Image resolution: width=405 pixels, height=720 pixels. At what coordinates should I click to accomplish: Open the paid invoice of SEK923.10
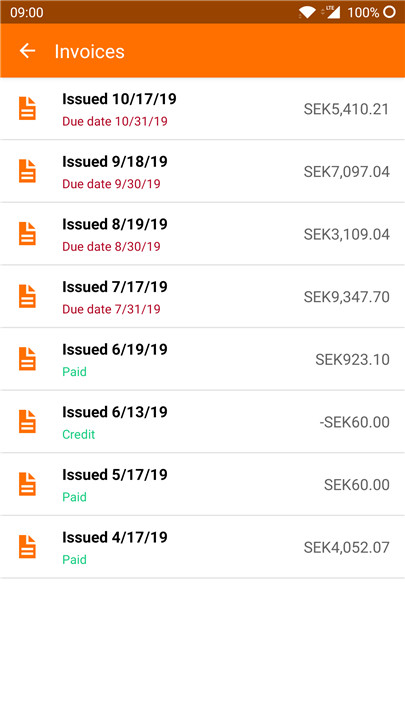tap(202, 359)
